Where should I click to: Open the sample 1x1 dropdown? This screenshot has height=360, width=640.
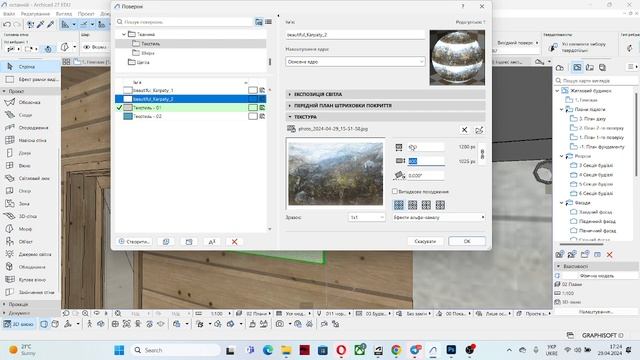click(367, 217)
